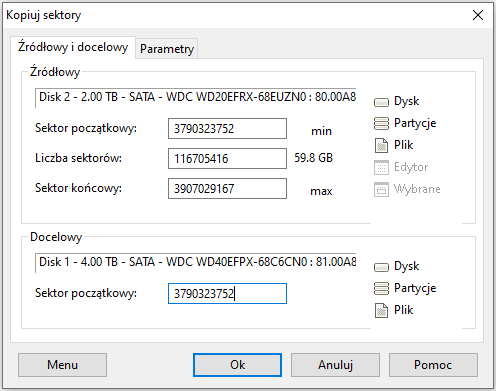Viewport: 496px width, 391px height.
Task: Focus the Liczba sektorów field
Action: [227, 158]
